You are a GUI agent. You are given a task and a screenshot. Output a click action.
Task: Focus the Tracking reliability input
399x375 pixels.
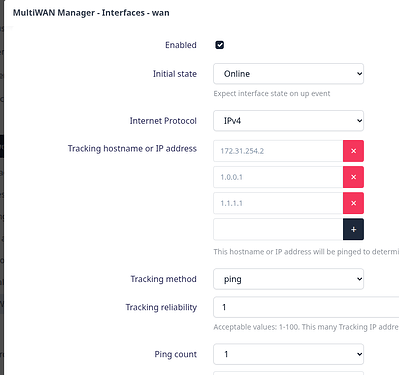pos(306,307)
